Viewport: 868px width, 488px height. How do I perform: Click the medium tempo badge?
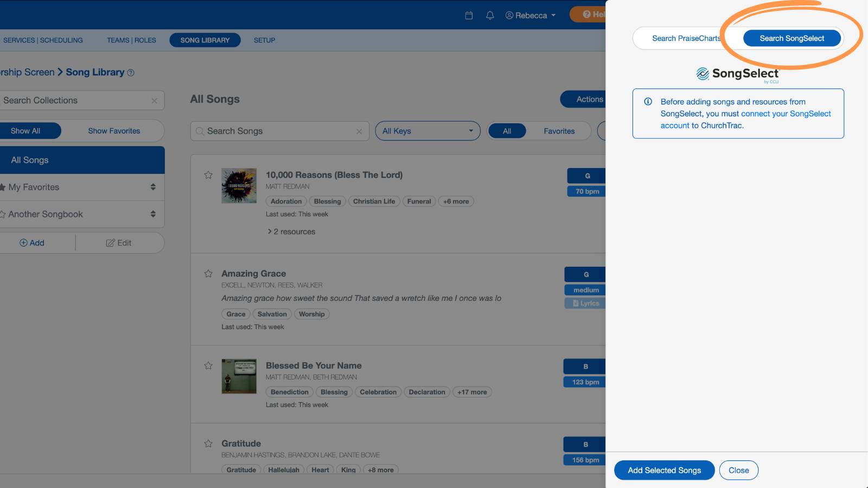585,290
